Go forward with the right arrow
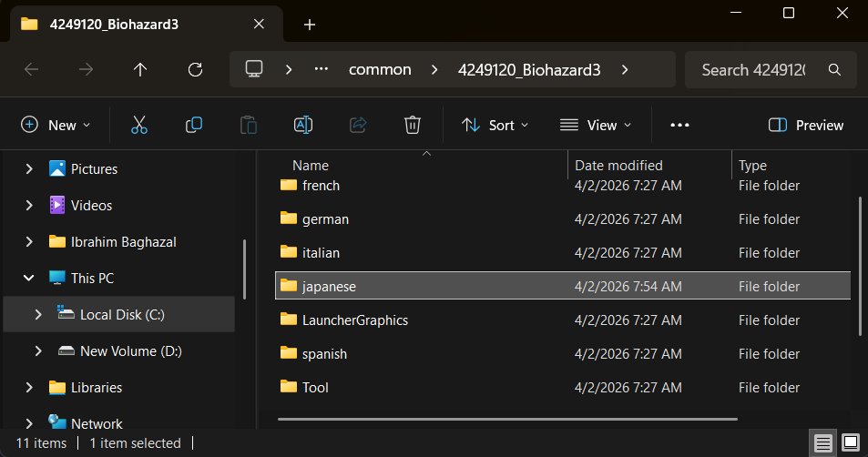The image size is (868, 457). point(86,70)
